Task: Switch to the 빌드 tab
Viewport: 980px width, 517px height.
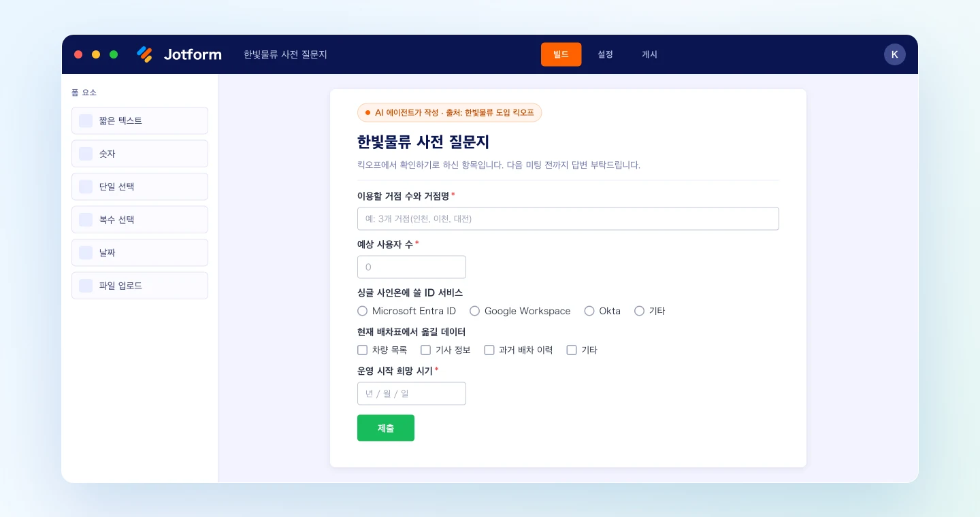Action: coord(561,54)
